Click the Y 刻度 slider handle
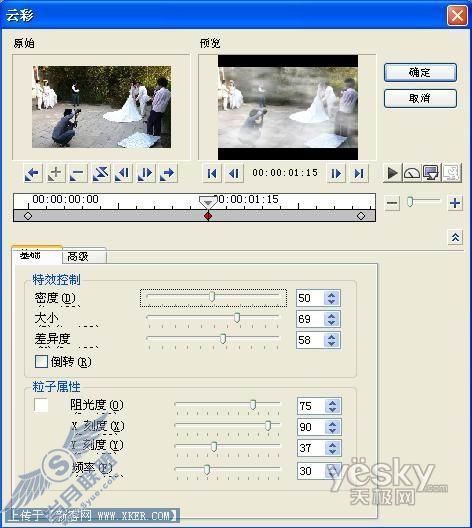472x528 pixels. 214,447
